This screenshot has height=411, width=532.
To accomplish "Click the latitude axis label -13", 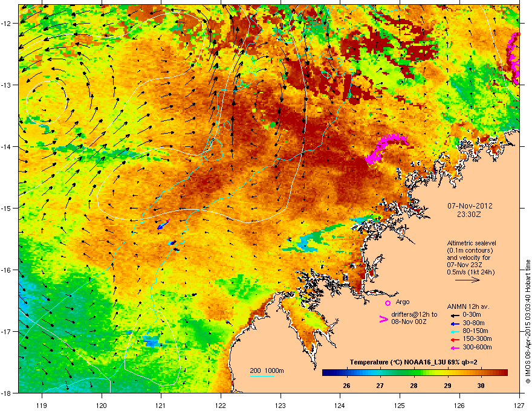I will tap(7, 85).
